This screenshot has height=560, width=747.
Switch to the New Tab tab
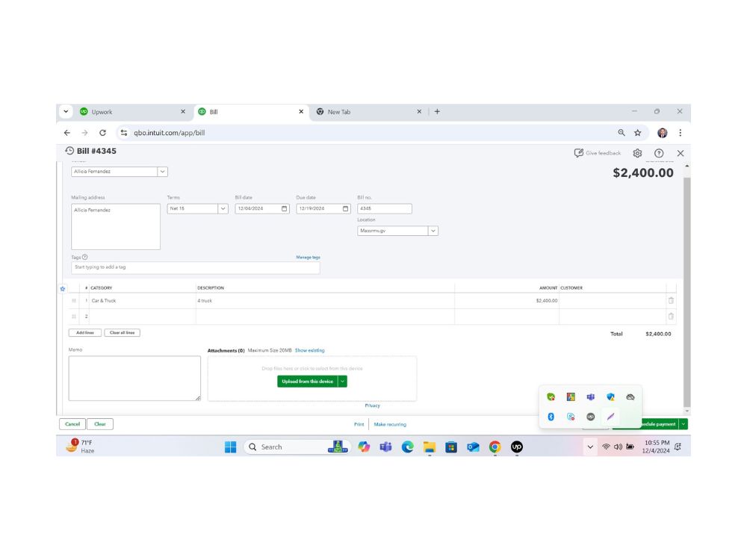[369, 112]
